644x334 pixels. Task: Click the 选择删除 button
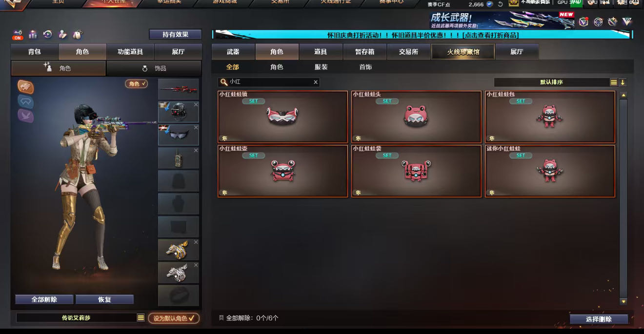[x=599, y=319]
